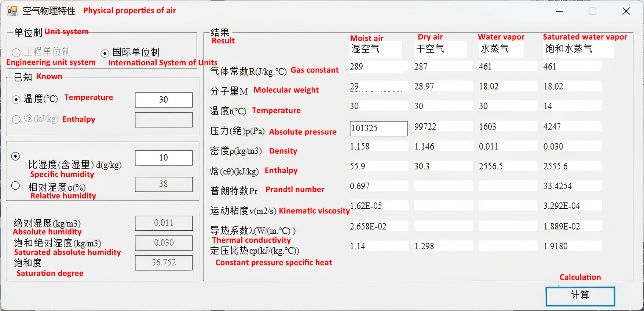Choose Temperature as the known quantity
The height and width of the screenshot is (311, 644).
pyautogui.click(x=16, y=99)
